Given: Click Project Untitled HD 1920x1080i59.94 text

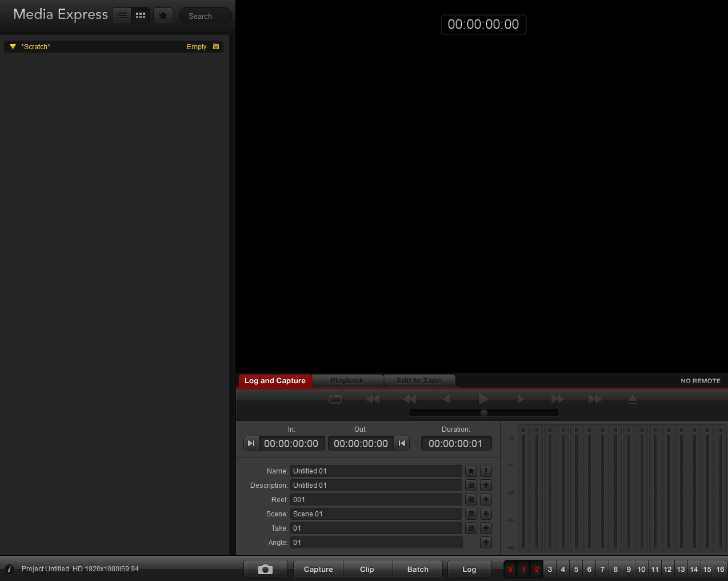Looking at the screenshot, I should 80,569.
